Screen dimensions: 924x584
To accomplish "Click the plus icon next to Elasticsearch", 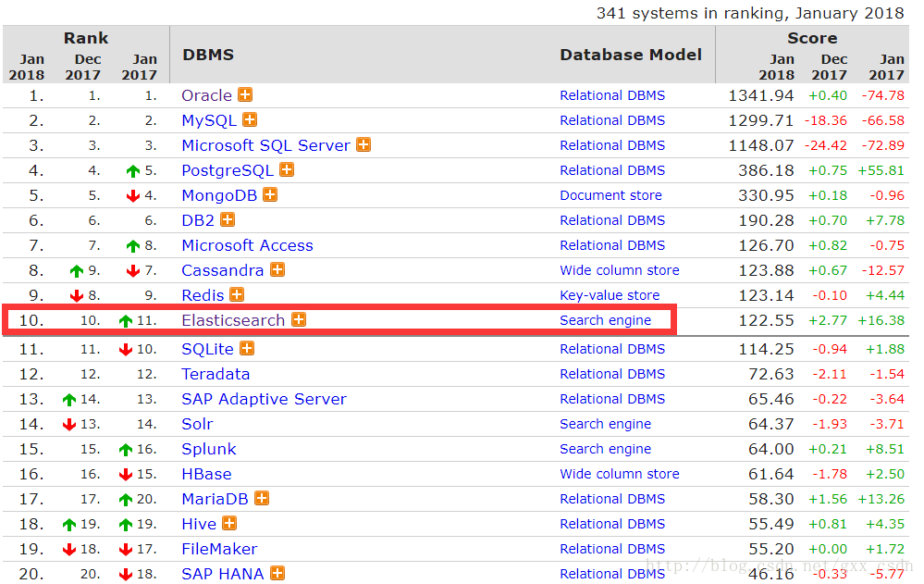I will point(299,319).
